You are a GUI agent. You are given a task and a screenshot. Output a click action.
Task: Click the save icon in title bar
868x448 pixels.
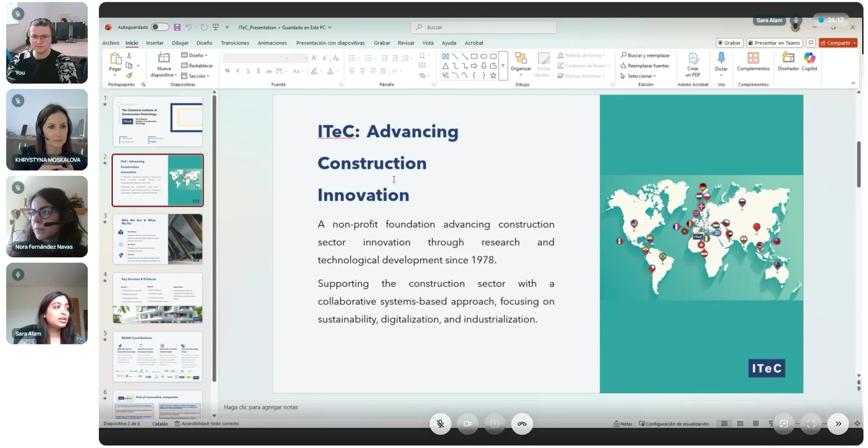[x=177, y=27]
